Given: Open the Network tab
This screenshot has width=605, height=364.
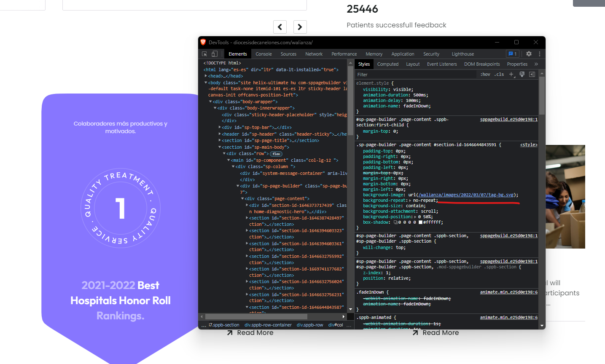Looking at the screenshot, I should pos(314,54).
